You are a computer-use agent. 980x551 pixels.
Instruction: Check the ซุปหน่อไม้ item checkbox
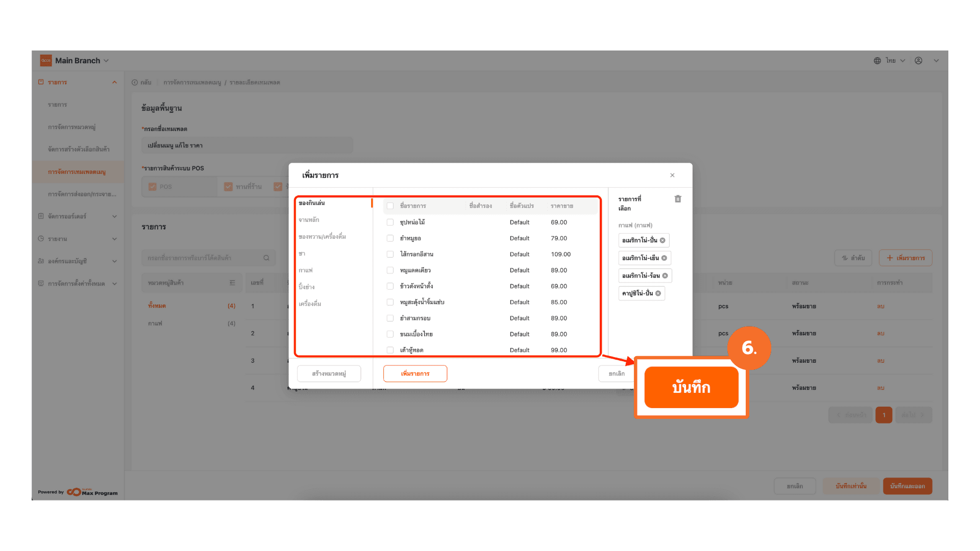click(x=390, y=222)
